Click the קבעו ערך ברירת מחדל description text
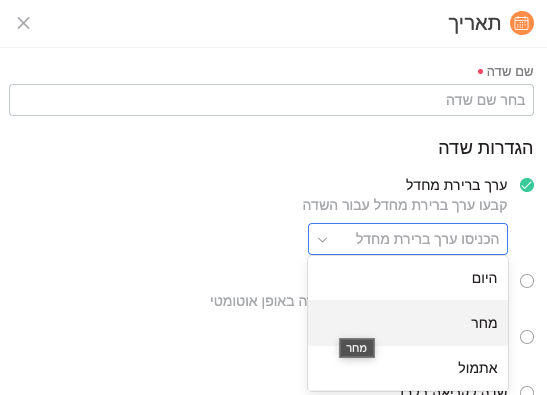The height and width of the screenshot is (395, 547). pos(405,205)
